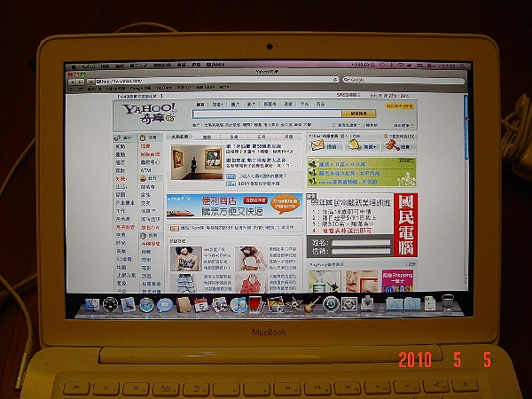
Task: Click the Yahoo! 奇摩 logo
Action: (149, 113)
